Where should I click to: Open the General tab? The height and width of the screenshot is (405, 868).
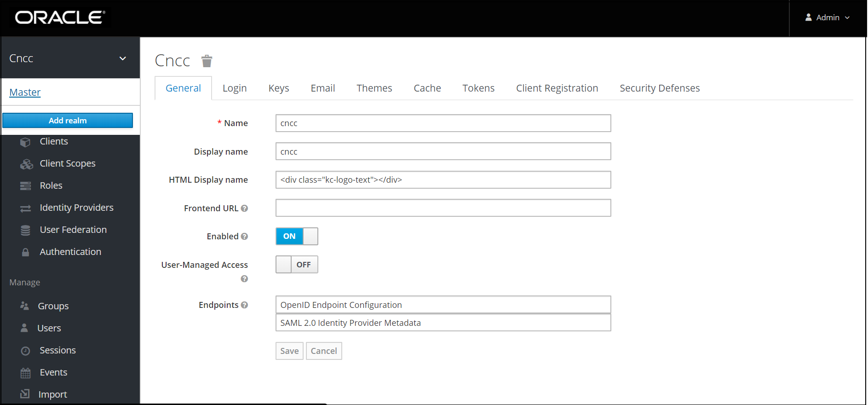pos(183,88)
